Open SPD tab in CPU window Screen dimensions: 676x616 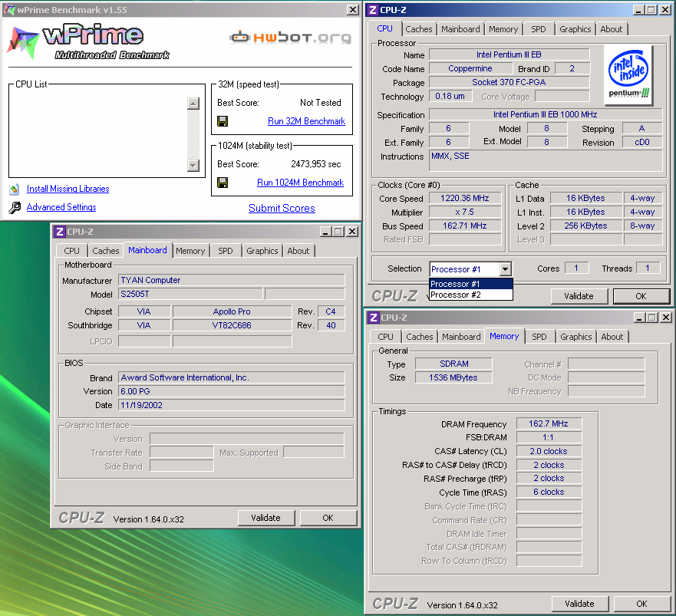point(538,29)
